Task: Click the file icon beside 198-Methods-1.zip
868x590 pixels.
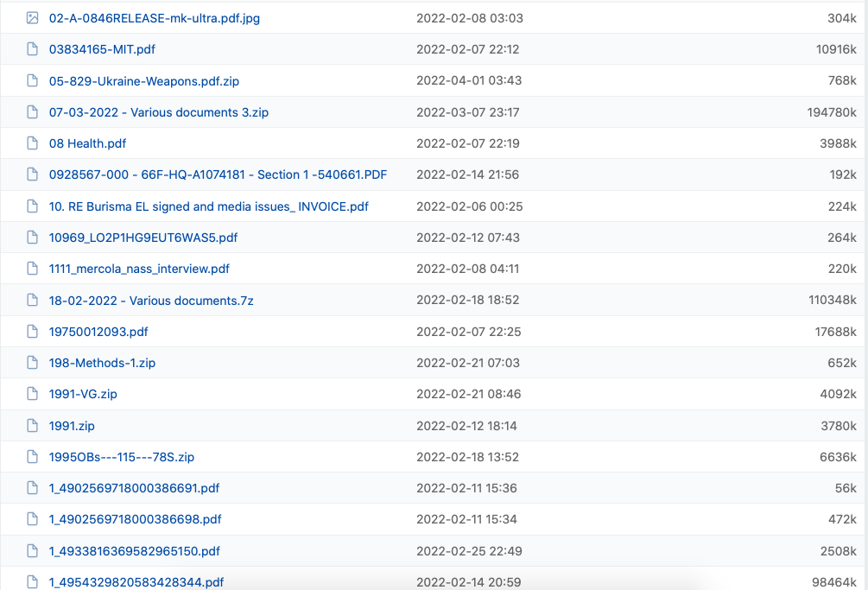Action: [32, 363]
